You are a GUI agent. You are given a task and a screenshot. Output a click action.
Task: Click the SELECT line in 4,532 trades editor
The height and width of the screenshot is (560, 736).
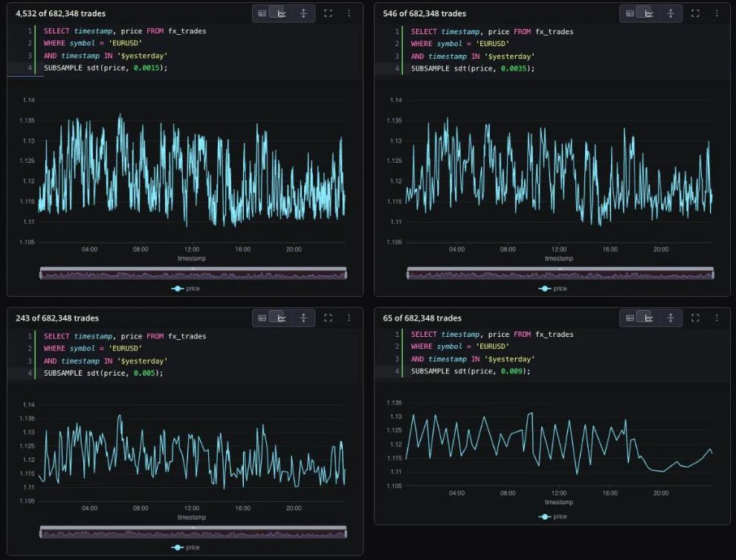pyautogui.click(x=125, y=31)
